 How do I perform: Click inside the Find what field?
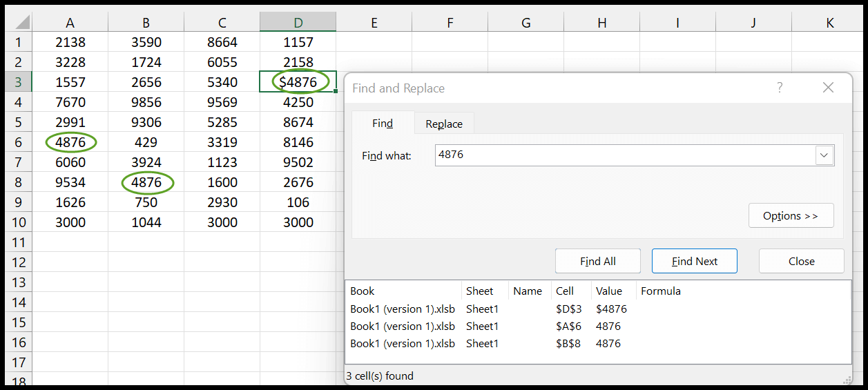626,155
